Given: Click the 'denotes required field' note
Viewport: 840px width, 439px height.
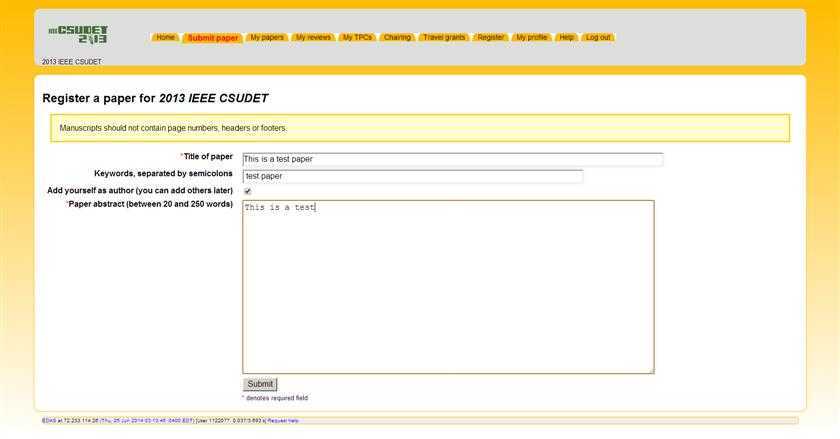Looking at the screenshot, I should tap(276, 398).
